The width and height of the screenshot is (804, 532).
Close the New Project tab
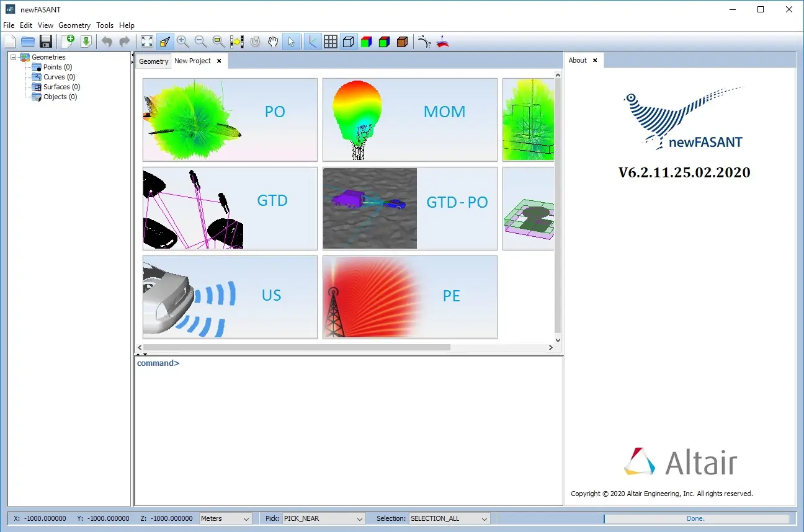[x=219, y=61]
